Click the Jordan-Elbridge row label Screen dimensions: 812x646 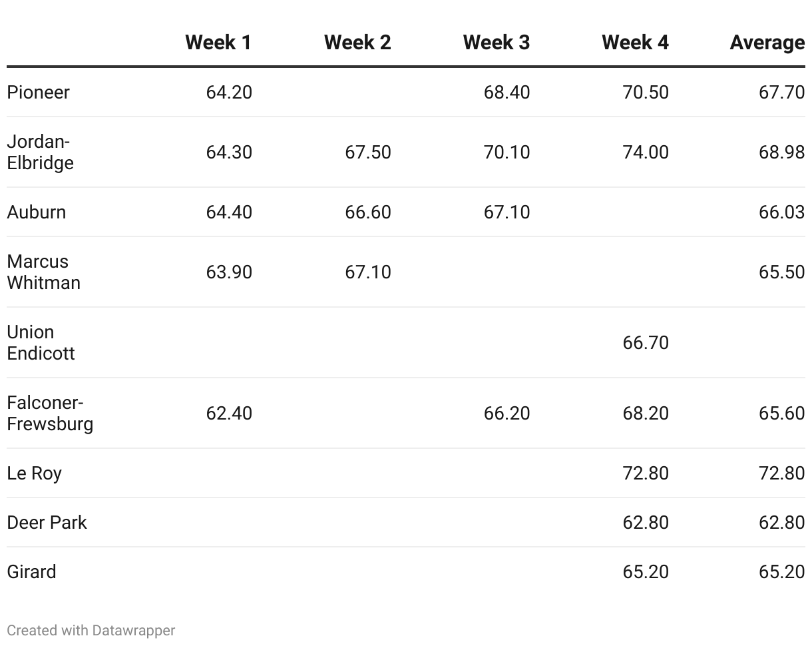(x=40, y=152)
